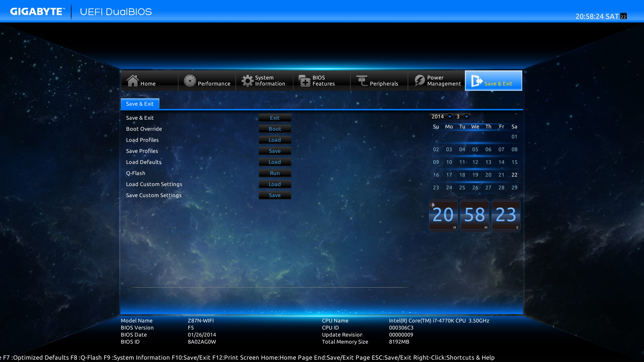The image size is (644, 362).
Task: Click the GIGABYTE logo
Action: click(x=38, y=12)
